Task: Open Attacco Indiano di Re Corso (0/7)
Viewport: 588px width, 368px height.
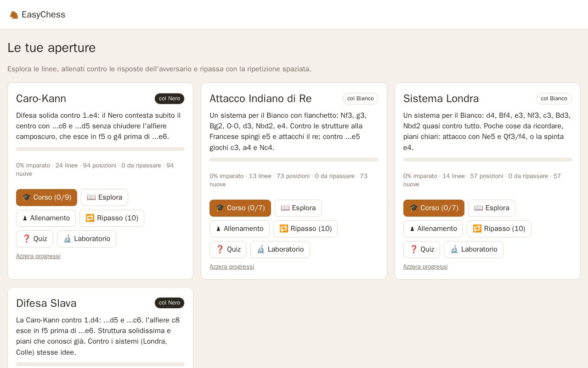Action: tap(240, 208)
